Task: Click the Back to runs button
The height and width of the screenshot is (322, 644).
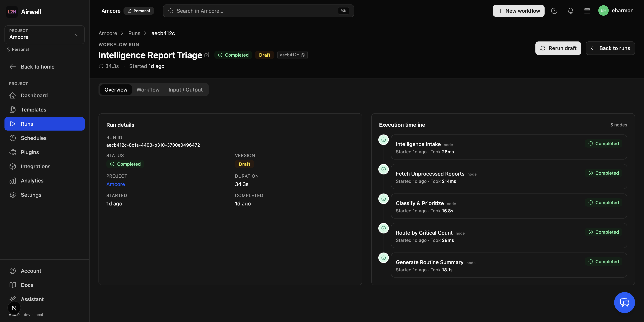Action: click(610, 48)
